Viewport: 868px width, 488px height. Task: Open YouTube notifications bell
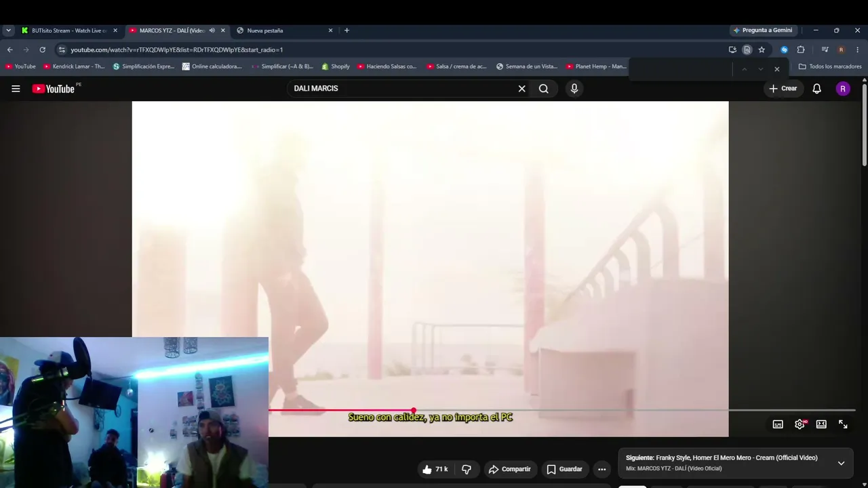point(817,89)
